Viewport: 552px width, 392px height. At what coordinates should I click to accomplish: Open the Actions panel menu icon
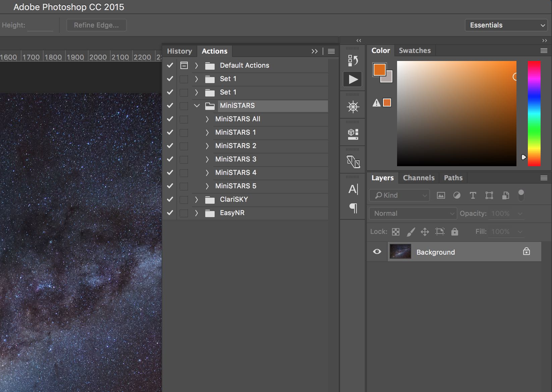tap(331, 51)
